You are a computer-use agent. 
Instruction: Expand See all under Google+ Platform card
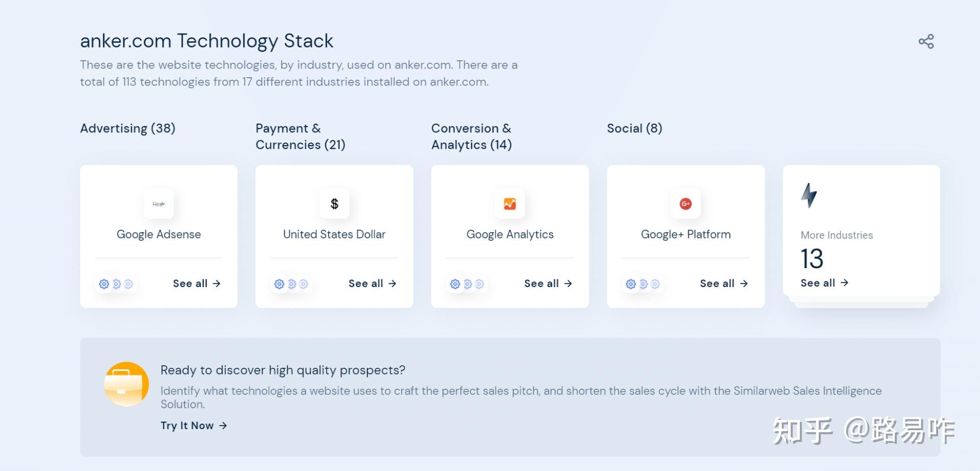723,284
